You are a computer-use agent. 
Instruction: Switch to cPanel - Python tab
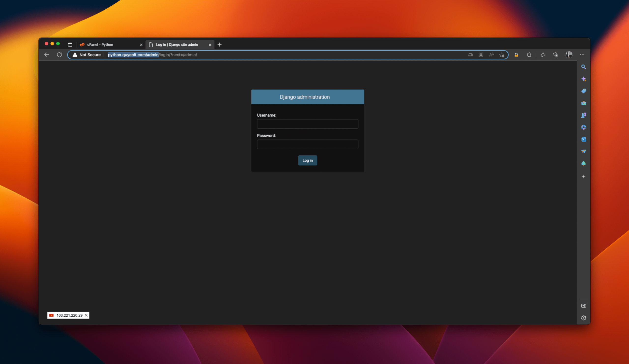[110, 45]
